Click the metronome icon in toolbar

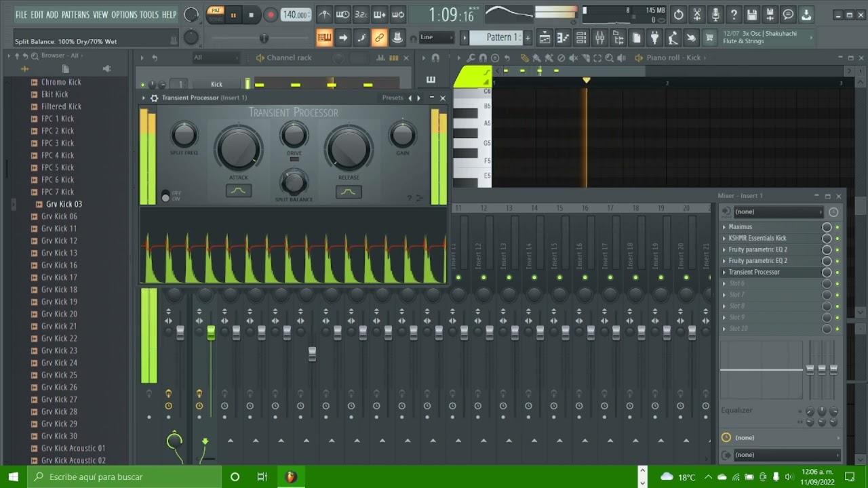tap(325, 15)
